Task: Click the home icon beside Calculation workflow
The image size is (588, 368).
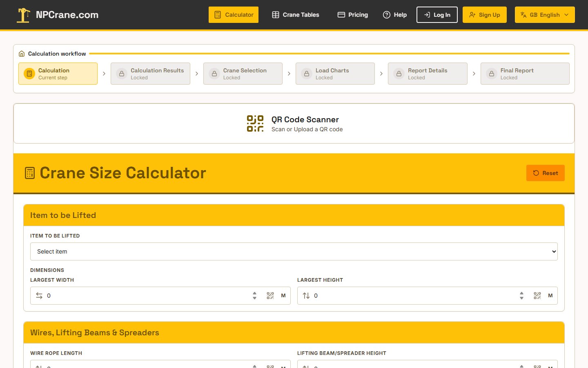Action: [x=22, y=54]
